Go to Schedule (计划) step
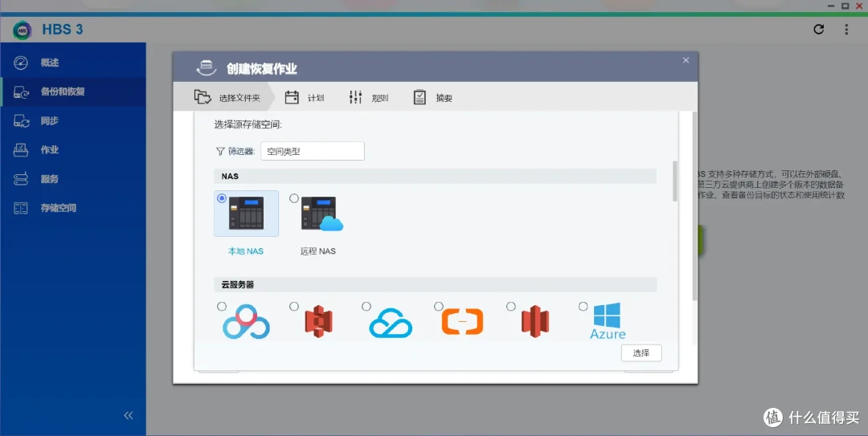868x436 pixels. tap(305, 98)
